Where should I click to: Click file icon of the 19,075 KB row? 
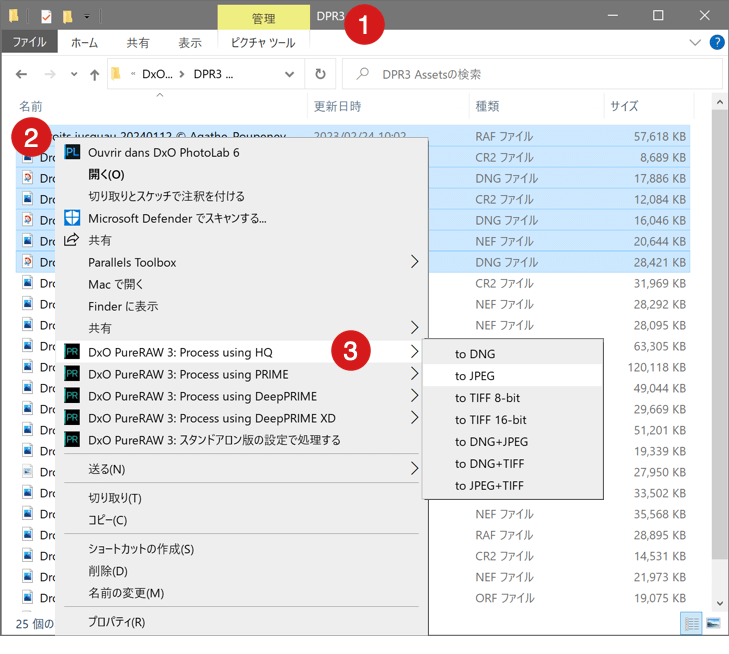28,597
